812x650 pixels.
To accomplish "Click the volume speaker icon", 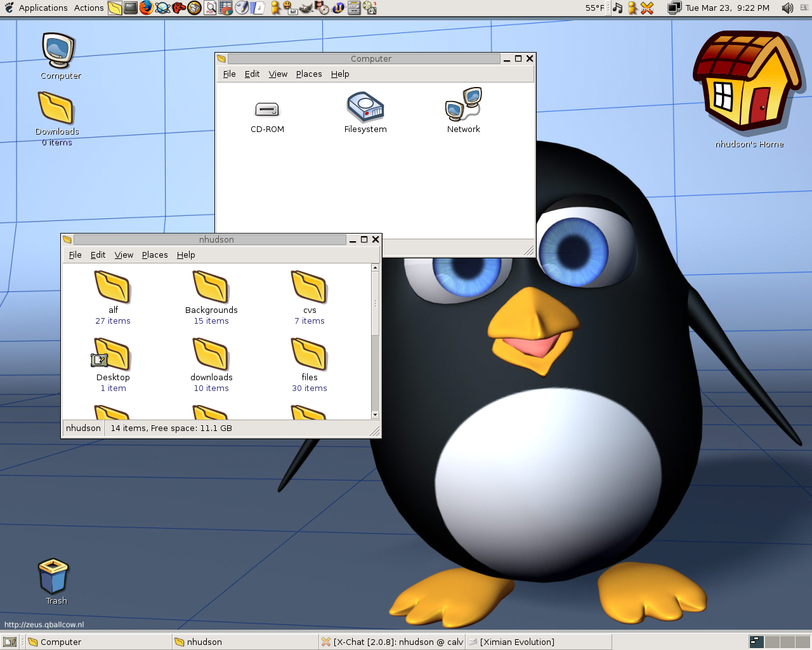I will point(787,8).
